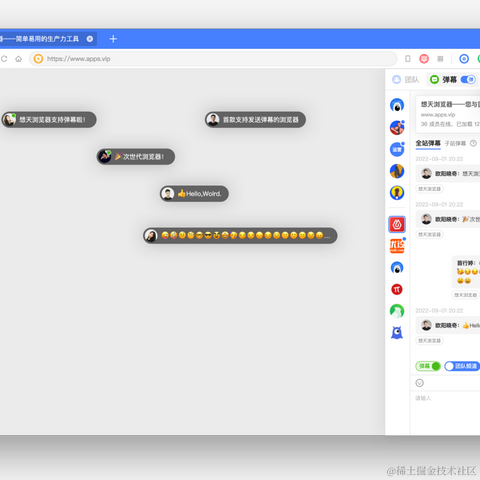480x480 pixels.
Task: Open the blue-and-gold horse avatar in the sidebar
Action: click(397, 171)
